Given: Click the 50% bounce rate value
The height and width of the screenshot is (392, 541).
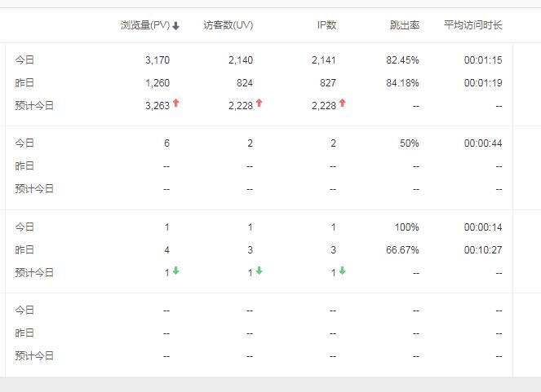Looking at the screenshot, I should [x=409, y=143].
